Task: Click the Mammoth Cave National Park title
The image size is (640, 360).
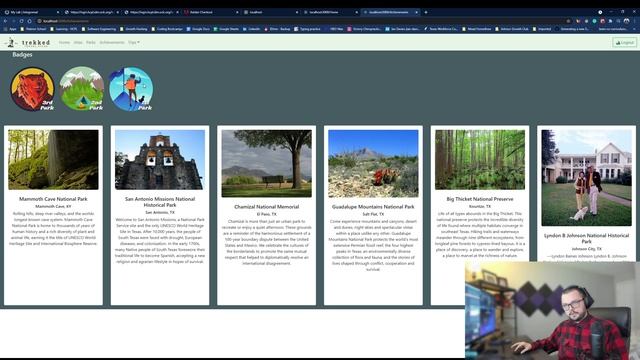Action: coord(53,199)
